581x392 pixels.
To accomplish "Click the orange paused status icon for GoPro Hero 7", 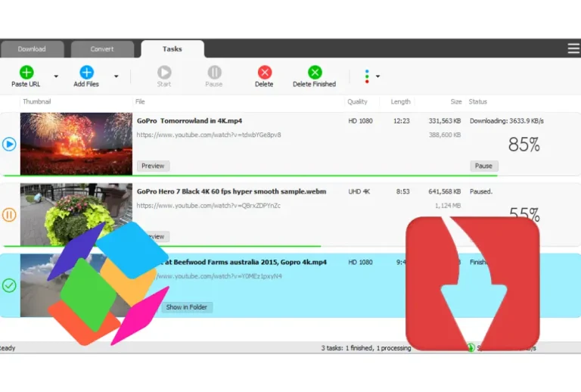I will 9,214.
